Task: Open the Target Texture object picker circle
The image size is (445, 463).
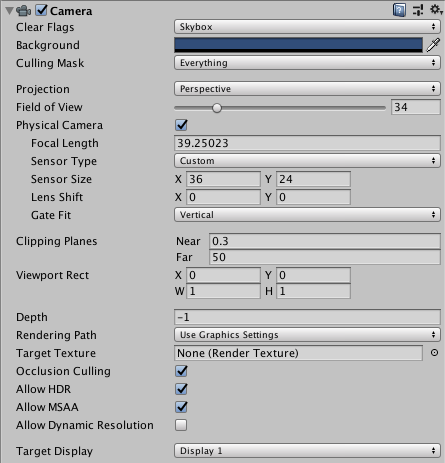Action: click(x=434, y=353)
